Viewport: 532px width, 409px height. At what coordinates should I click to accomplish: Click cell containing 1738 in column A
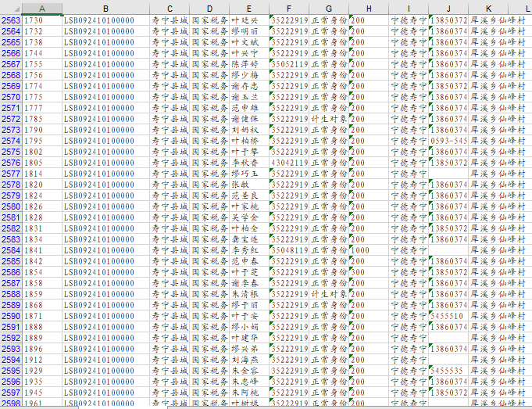click(x=42, y=42)
